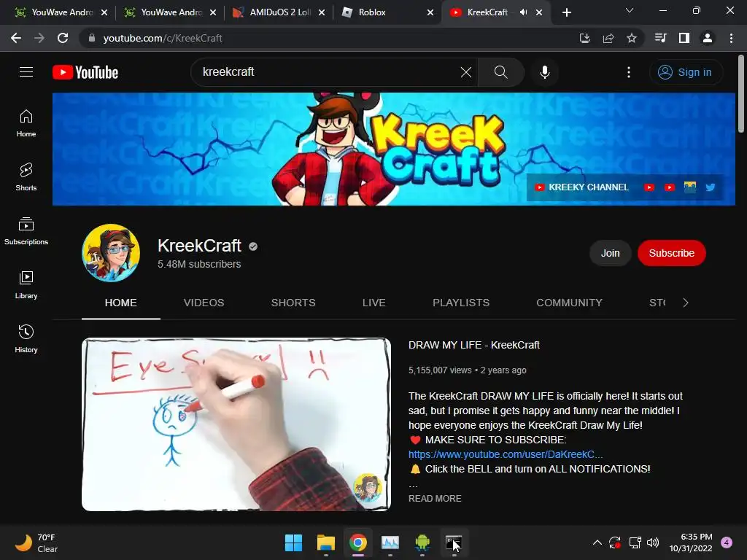Open the site lock icon in address bar
Screen dimensions: 747x560
tap(92, 38)
